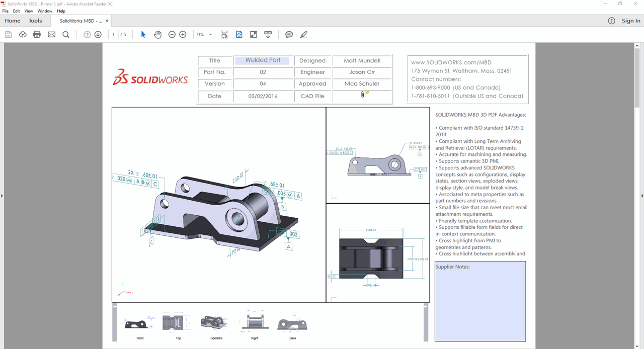Screen dimensions: 644x349
Task: Open the Find text magnifier tool
Action: point(66,35)
